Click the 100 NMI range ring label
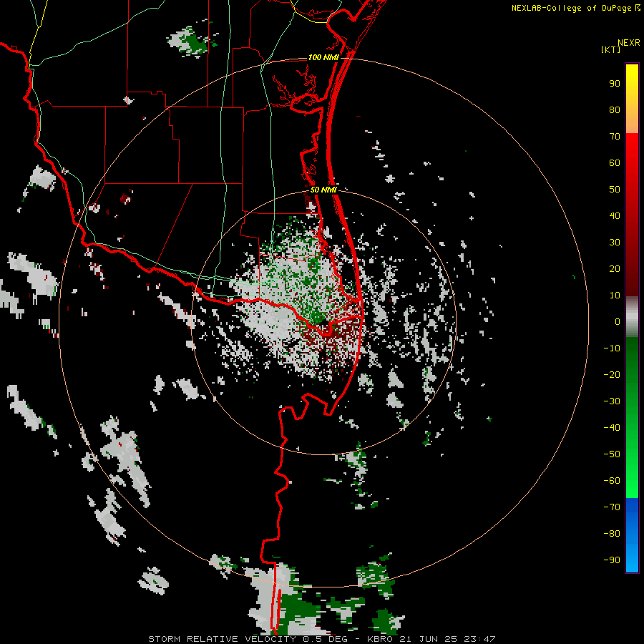Image resolution: width=644 pixels, height=644 pixels. tap(323, 57)
